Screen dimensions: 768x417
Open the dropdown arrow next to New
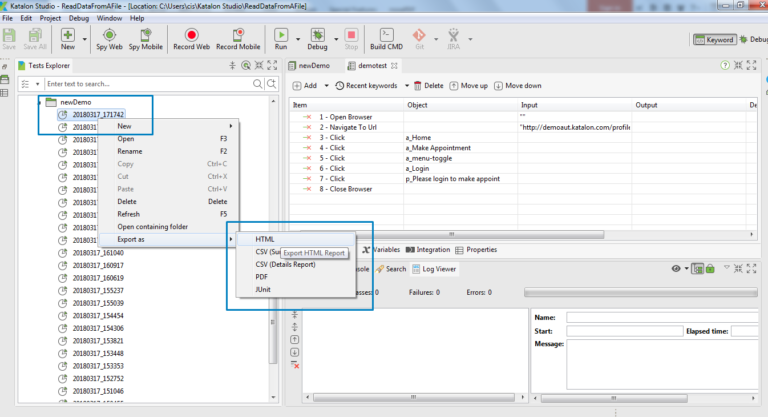click(82, 40)
